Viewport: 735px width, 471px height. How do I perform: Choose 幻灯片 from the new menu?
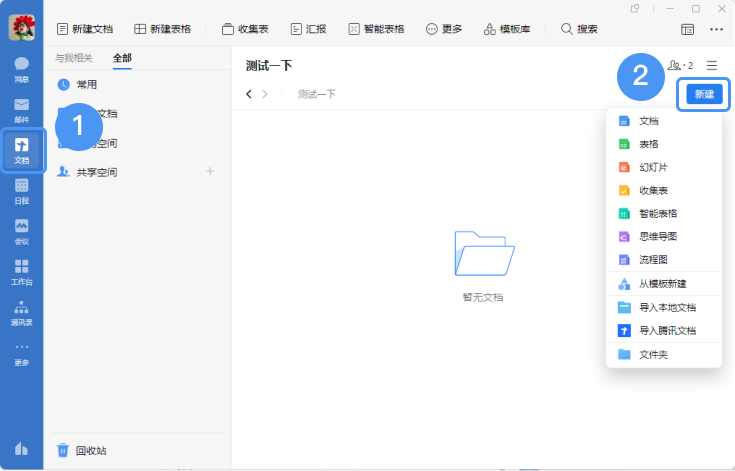664,167
